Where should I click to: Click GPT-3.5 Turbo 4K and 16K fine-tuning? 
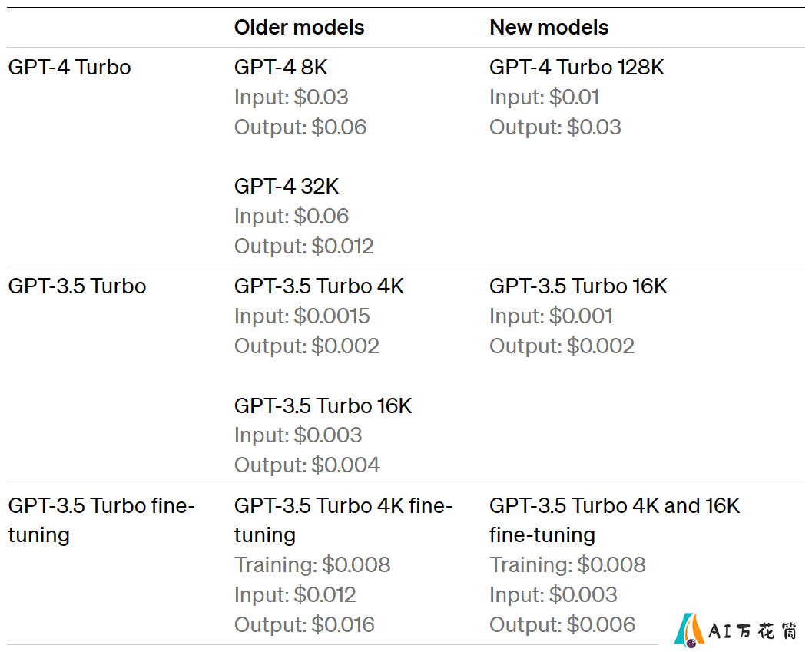pyautogui.click(x=615, y=521)
